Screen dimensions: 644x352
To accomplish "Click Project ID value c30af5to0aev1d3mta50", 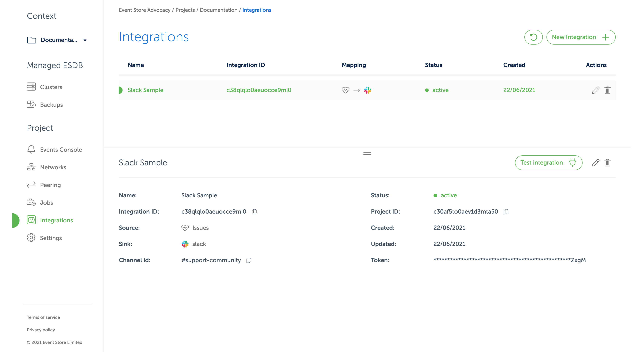I will [x=466, y=212].
